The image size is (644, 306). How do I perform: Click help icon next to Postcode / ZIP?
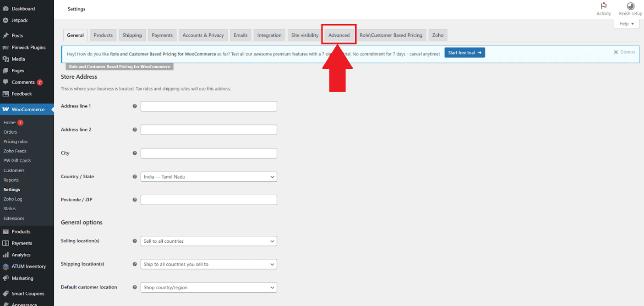pyautogui.click(x=135, y=200)
